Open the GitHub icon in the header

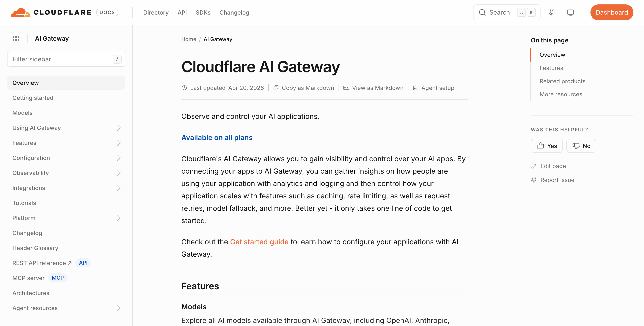pos(552,13)
